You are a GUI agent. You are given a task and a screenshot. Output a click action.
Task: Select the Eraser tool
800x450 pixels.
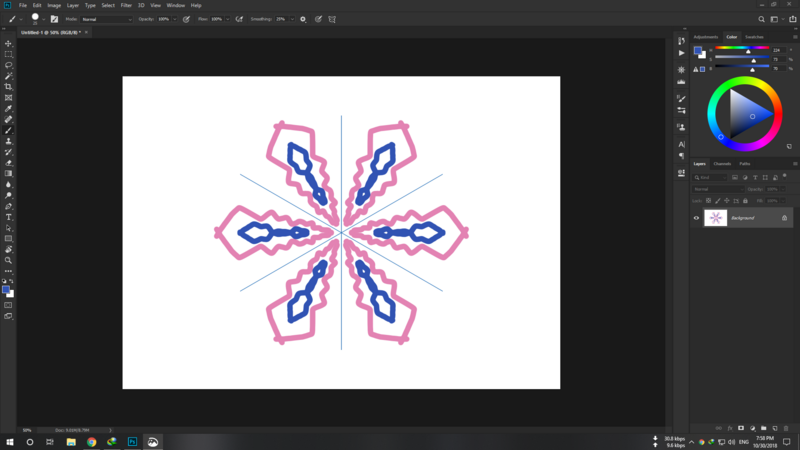coord(8,163)
